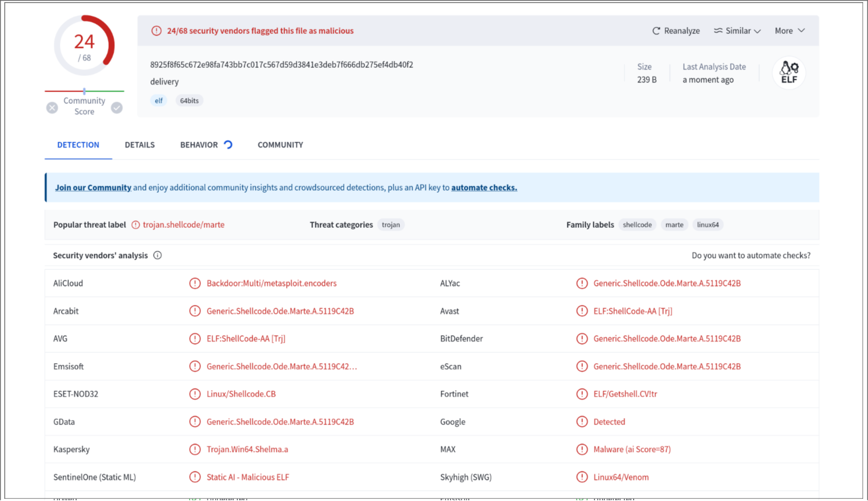Viewport: 868px width, 501px height.
Task: Click the malicious alert icon in banner
Action: click(x=156, y=31)
